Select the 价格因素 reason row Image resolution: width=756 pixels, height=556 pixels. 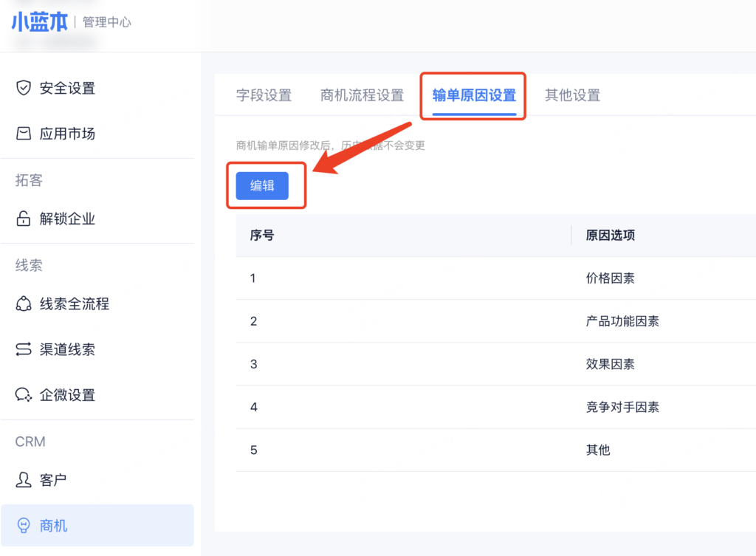click(x=610, y=278)
